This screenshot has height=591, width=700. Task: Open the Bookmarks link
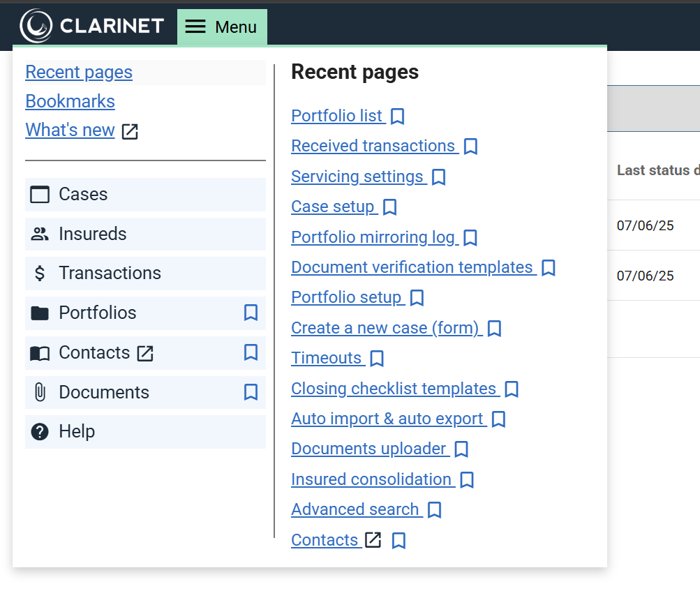tap(70, 101)
